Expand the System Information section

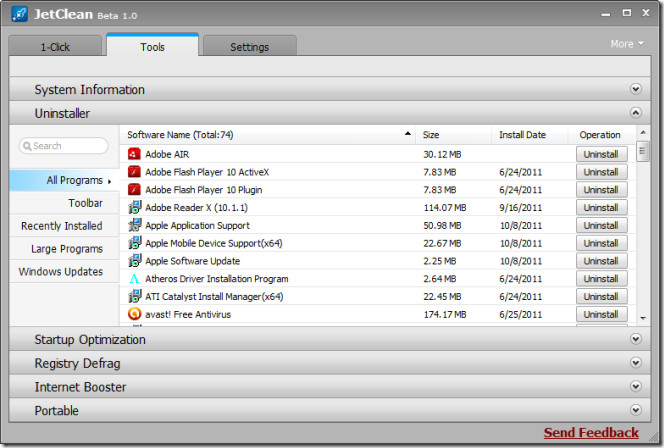pyautogui.click(x=636, y=89)
